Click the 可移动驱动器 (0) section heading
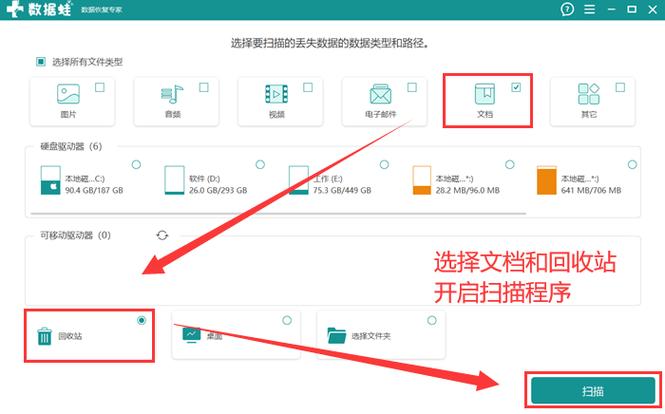Image resolution: width=665 pixels, height=414 pixels. (75, 235)
